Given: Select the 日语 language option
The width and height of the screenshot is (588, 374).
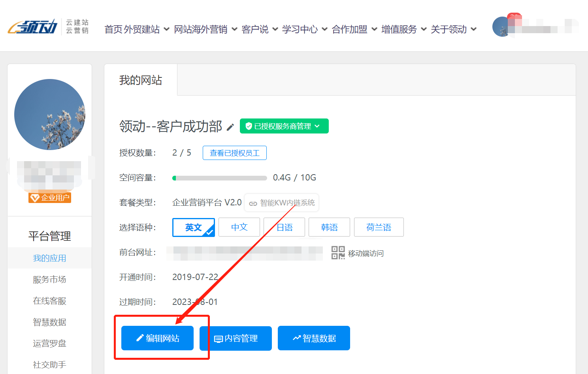Looking at the screenshot, I should tap(284, 227).
